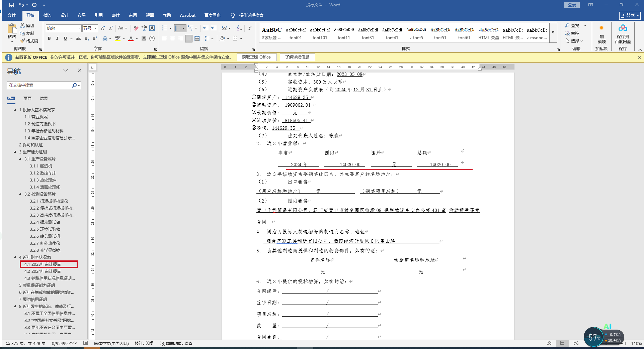
Task: Click the 了解详细信息 button
Action: point(297,57)
